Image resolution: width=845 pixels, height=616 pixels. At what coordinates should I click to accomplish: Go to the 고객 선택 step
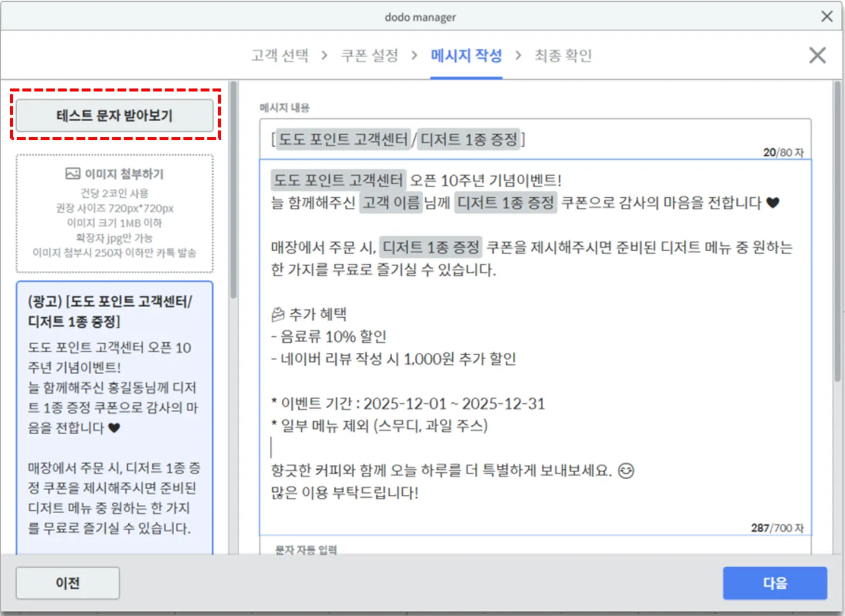279,55
